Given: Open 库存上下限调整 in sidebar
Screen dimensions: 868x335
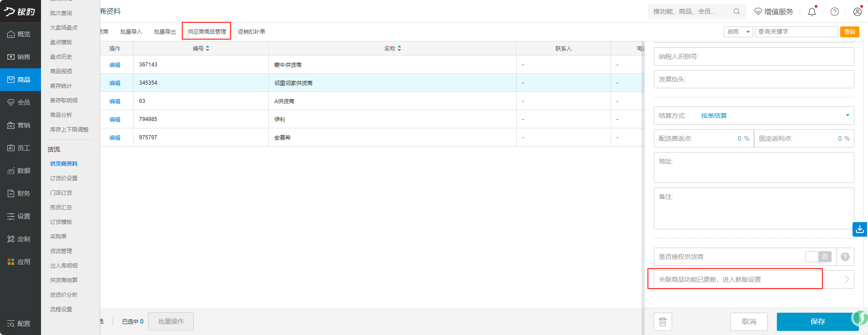Looking at the screenshot, I should point(69,130).
